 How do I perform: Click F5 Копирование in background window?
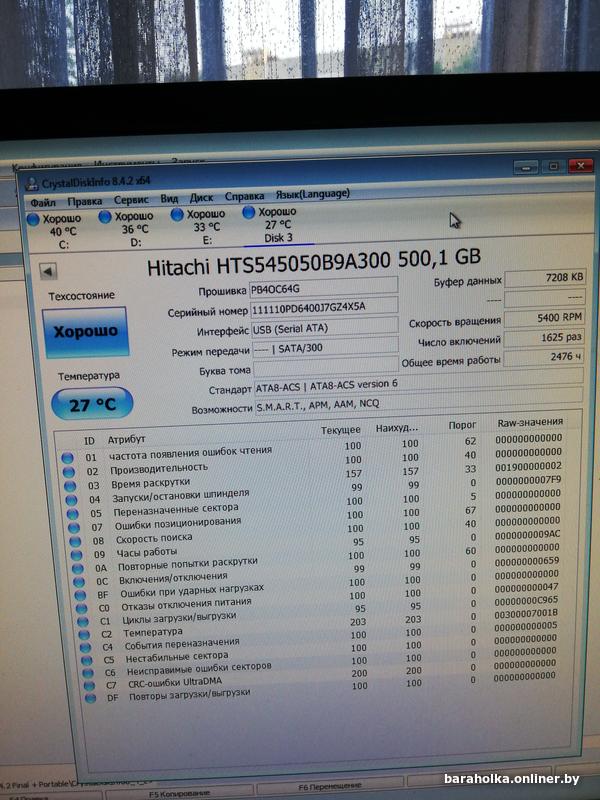click(x=179, y=793)
